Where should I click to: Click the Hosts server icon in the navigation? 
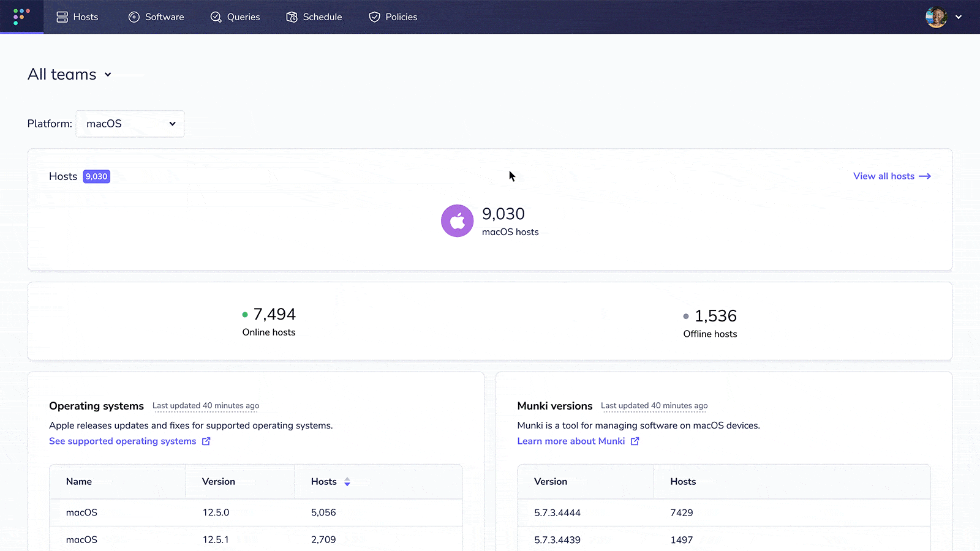click(x=62, y=17)
